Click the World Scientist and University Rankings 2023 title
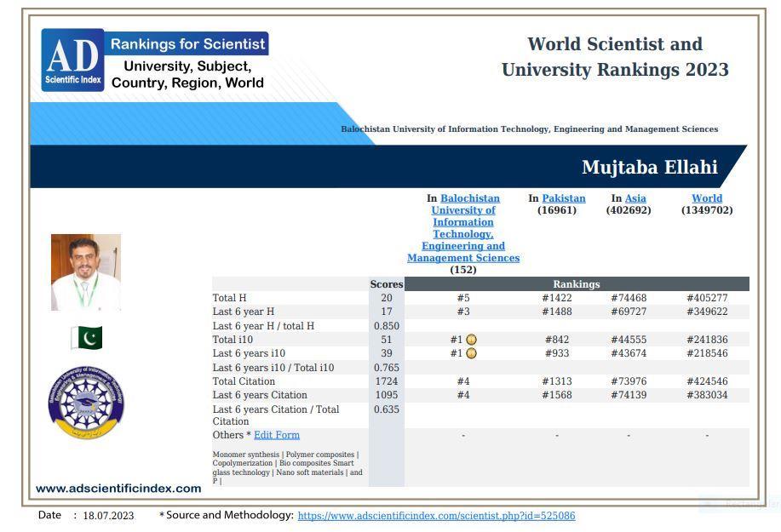The image size is (781, 532). click(x=615, y=57)
